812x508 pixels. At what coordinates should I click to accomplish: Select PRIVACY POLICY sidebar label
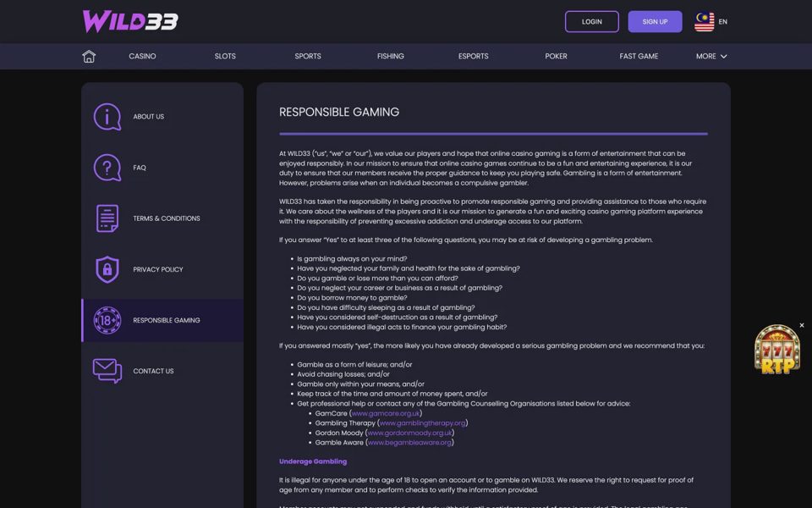coord(158,269)
